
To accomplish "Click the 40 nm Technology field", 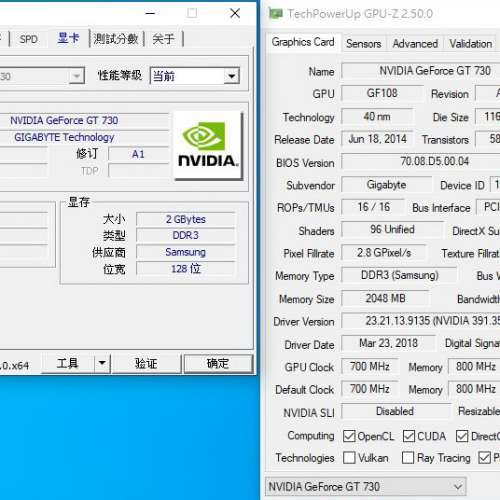I will (x=377, y=117).
